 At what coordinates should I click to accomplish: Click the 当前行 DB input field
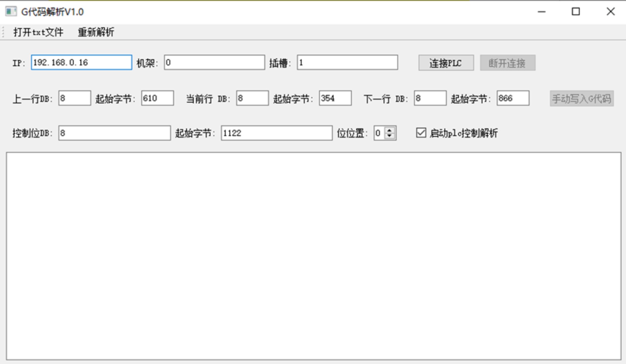[252, 99]
